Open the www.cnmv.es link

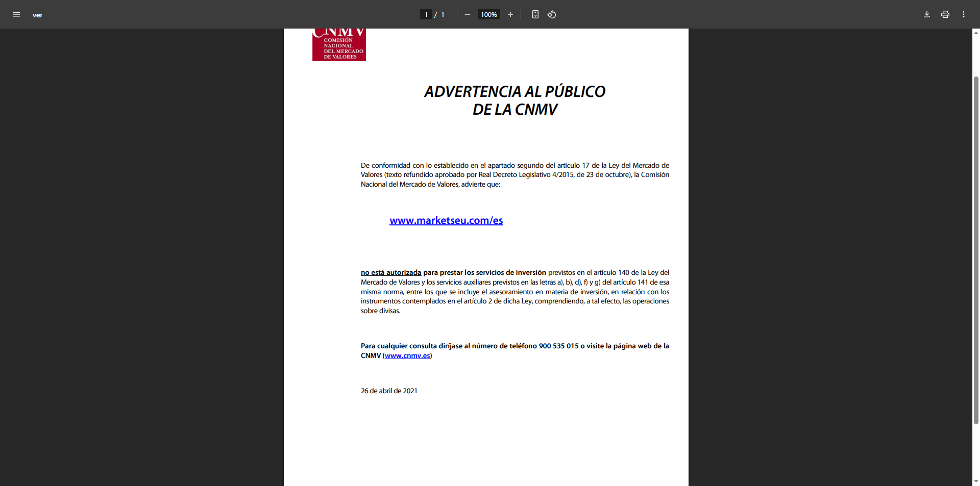pos(407,355)
